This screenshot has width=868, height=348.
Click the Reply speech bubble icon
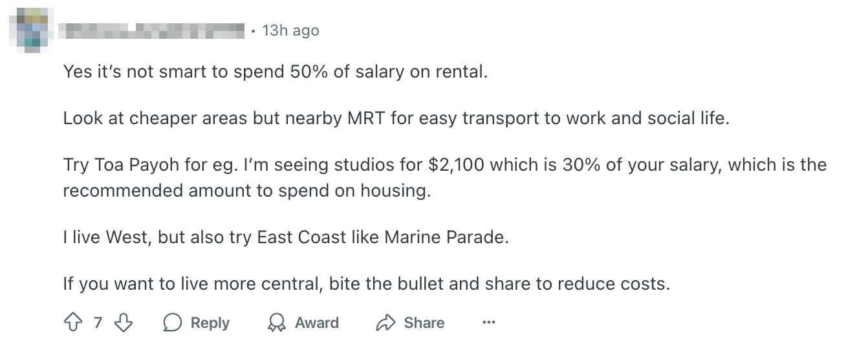click(173, 322)
